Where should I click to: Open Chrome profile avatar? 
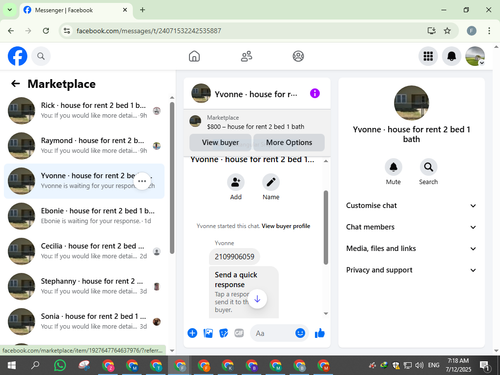[x=471, y=31]
